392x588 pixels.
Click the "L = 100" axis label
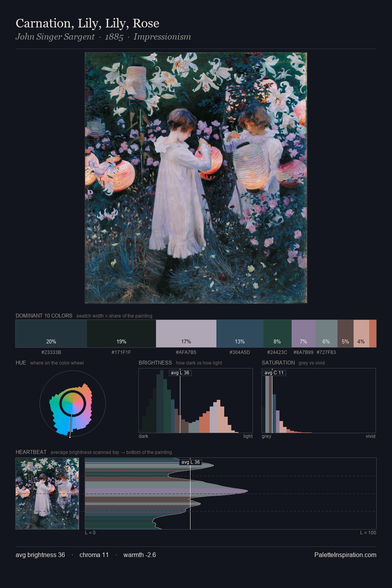click(x=368, y=533)
